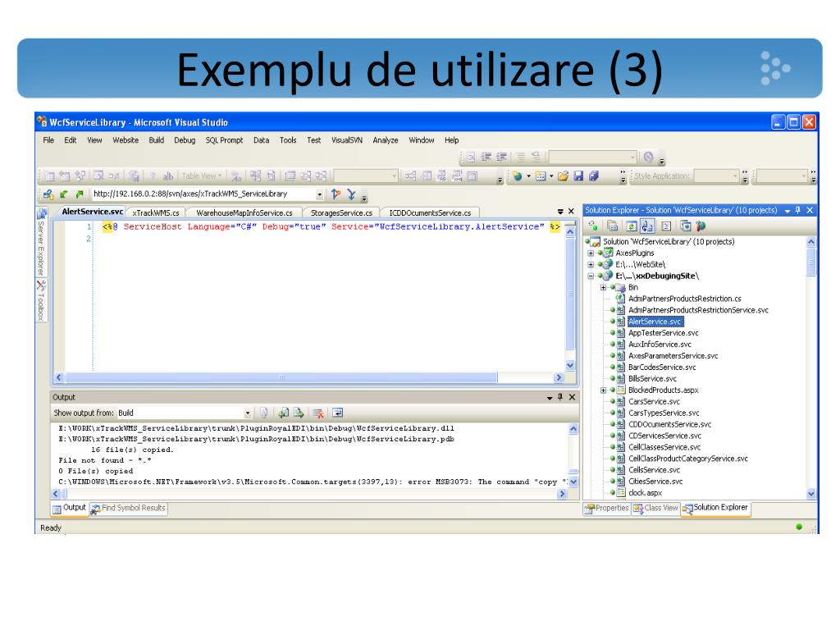840x630 pixels.
Task: Select clock.aspx in Solution Explorer
Action: (x=645, y=493)
